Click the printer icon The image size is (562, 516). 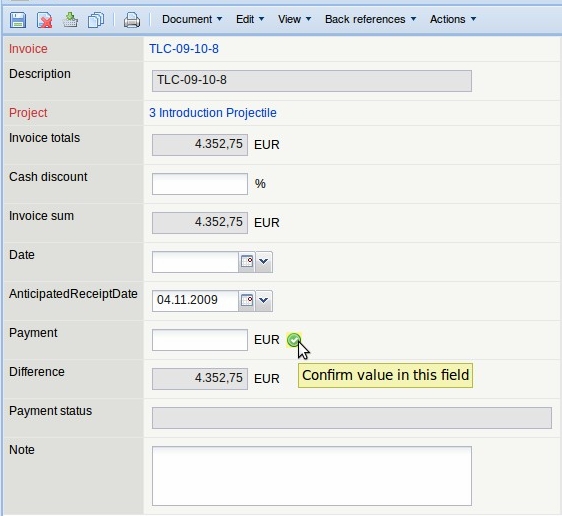[x=132, y=20]
